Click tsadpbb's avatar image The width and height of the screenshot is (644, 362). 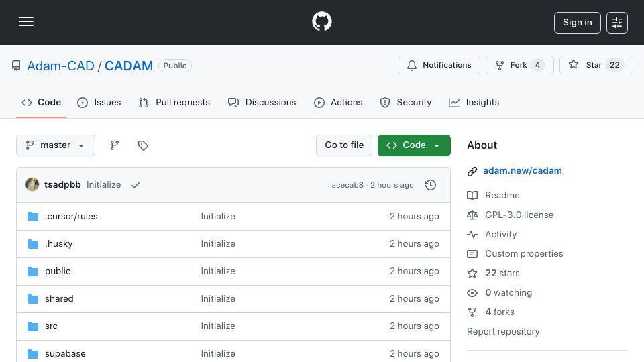pos(32,185)
